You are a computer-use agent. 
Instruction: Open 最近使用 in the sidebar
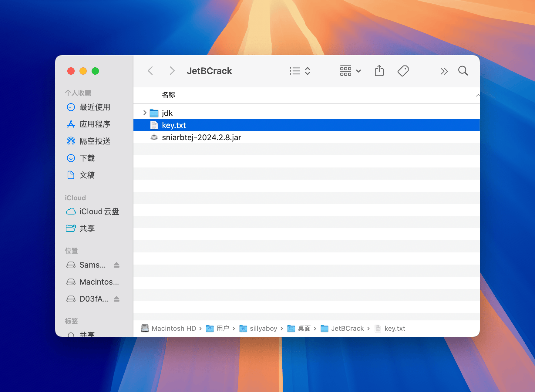[x=88, y=107]
